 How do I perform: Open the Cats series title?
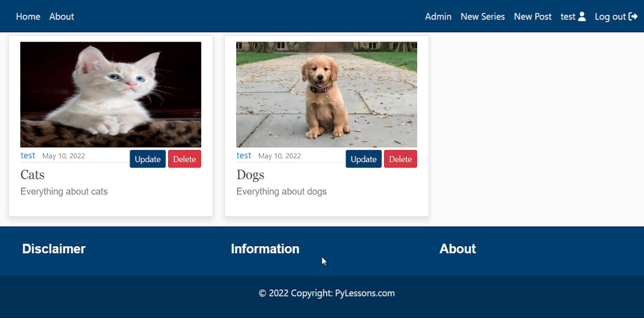pyautogui.click(x=32, y=175)
